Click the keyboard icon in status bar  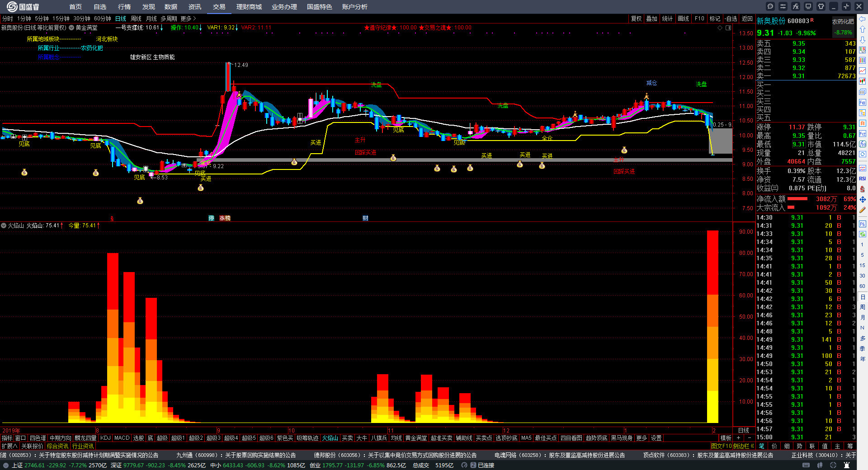pyautogui.click(x=806, y=465)
